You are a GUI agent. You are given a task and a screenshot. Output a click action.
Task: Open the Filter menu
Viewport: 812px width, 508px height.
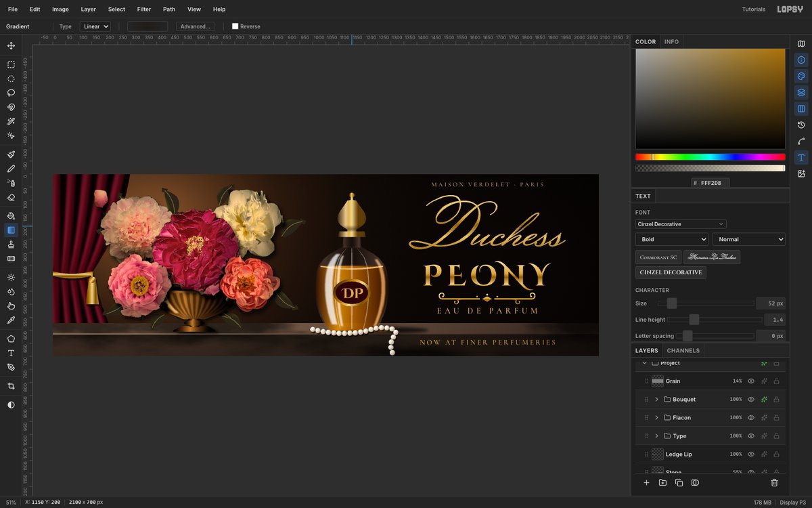[x=144, y=9]
